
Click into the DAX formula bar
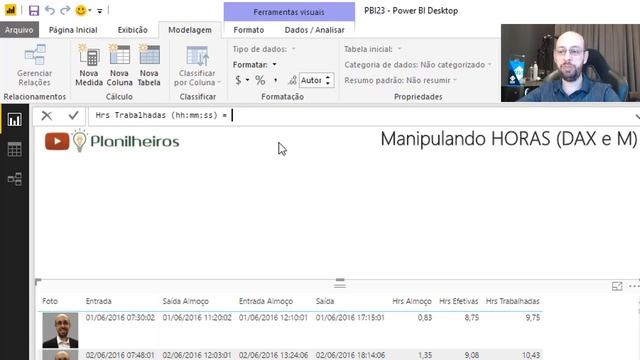tap(359, 116)
